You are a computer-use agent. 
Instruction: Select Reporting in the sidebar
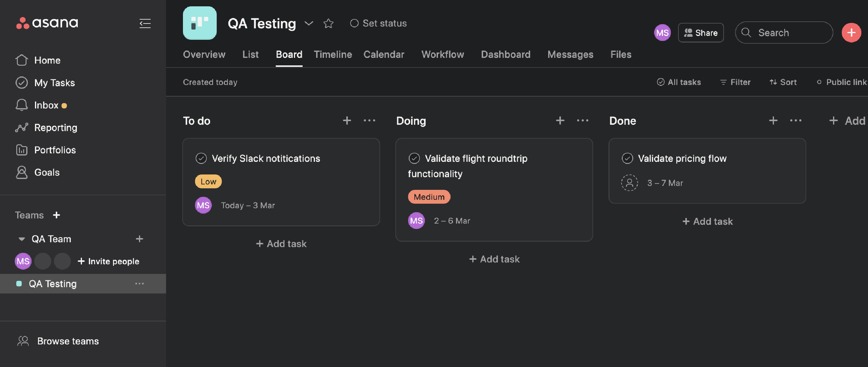coord(55,127)
